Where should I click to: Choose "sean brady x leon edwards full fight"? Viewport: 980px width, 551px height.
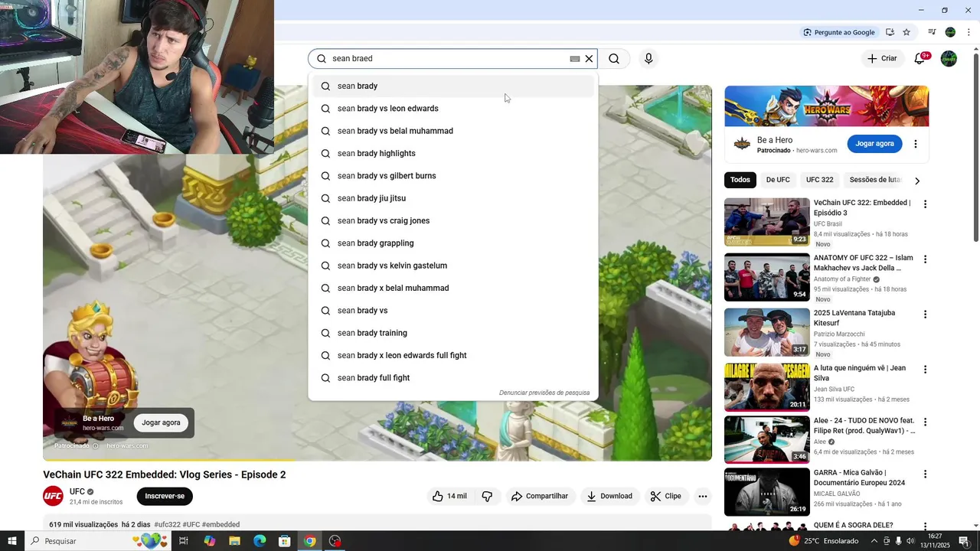(452, 355)
